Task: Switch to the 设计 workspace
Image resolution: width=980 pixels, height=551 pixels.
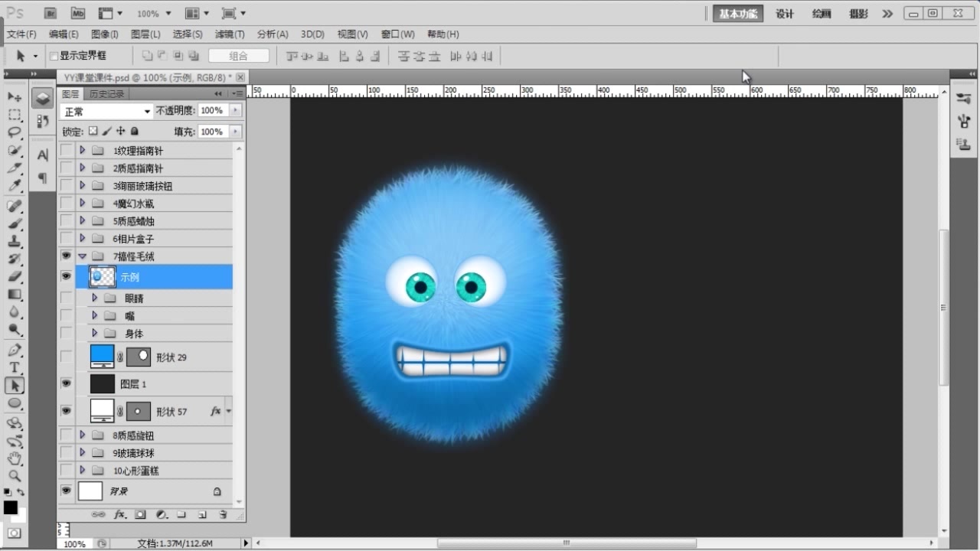Action: 785,14
